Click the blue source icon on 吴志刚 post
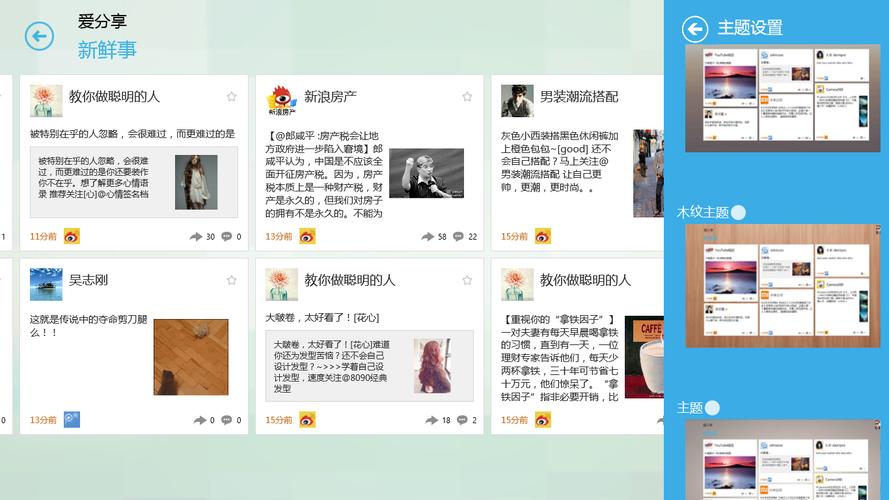 tap(71, 420)
